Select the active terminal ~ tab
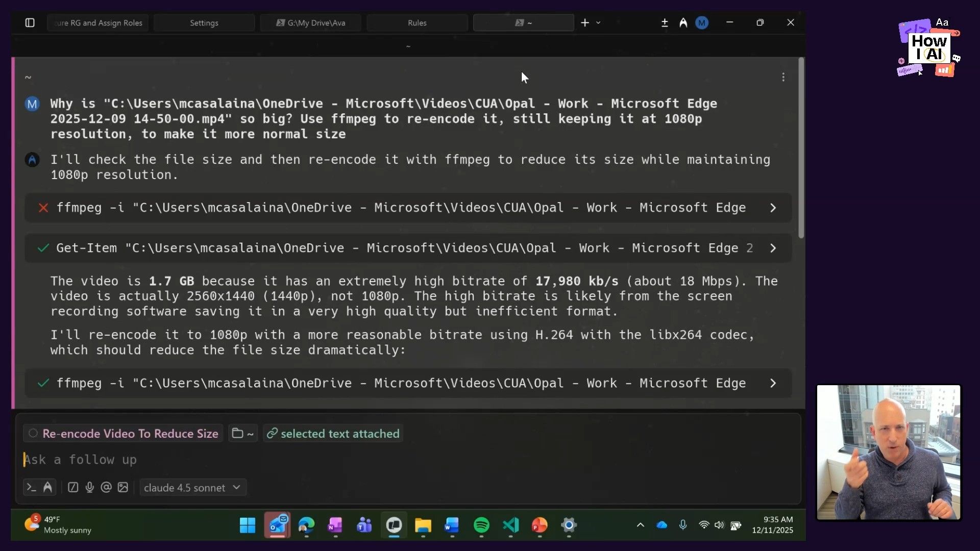980x551 pixels. [x=524, y=23]
